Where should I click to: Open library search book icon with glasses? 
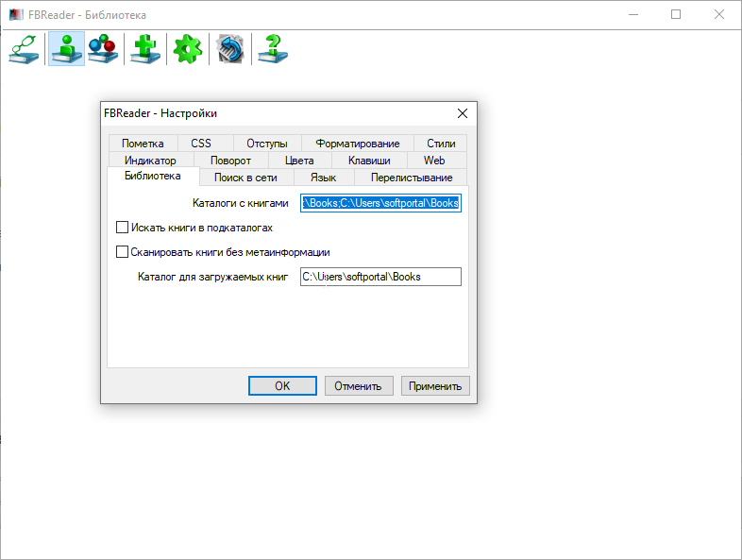[x=24, y=49]
